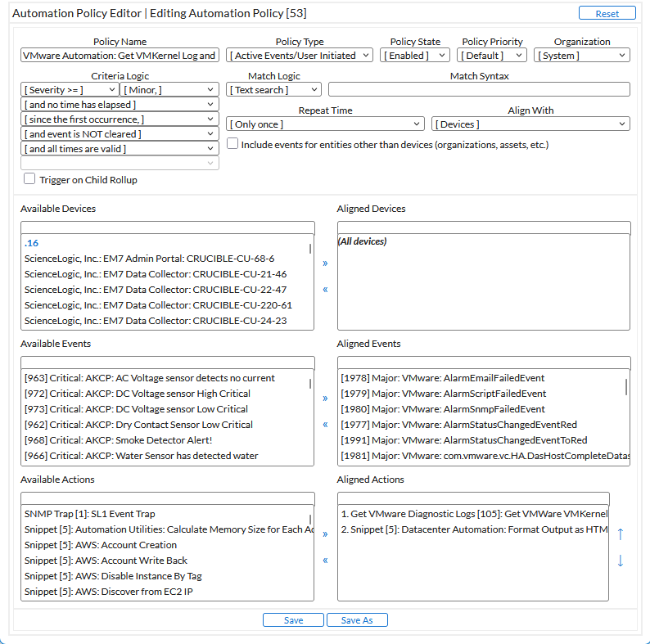Open the Policy Type dropdown
This screenshot has height=644, width=650.
tap(300, 55)
